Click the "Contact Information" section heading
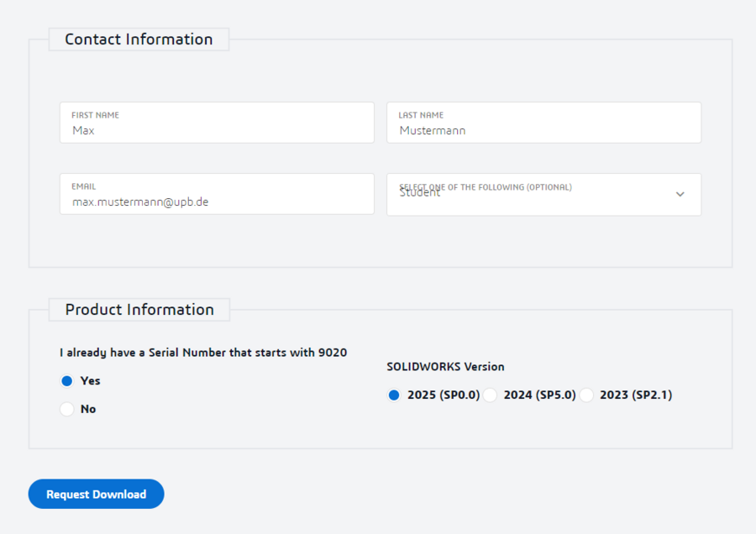The height and width of the screenshot is (534, 756). [x=139, y=39]
